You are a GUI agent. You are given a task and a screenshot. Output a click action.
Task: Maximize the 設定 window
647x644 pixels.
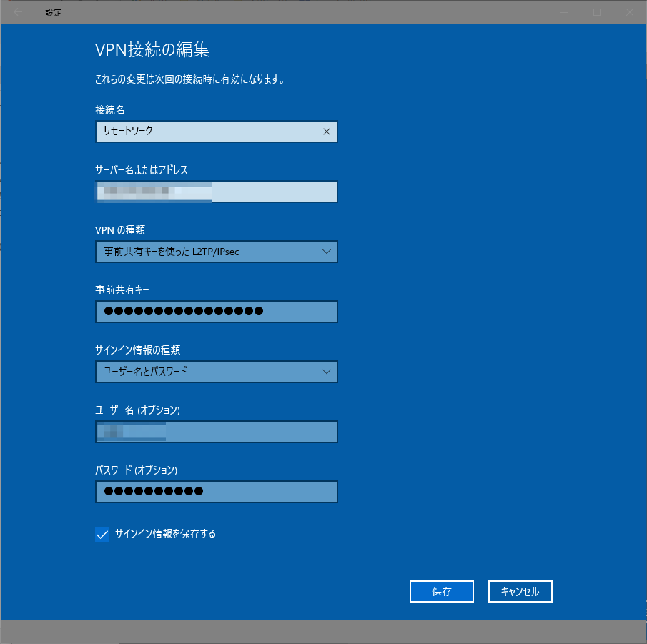(597, 12)
